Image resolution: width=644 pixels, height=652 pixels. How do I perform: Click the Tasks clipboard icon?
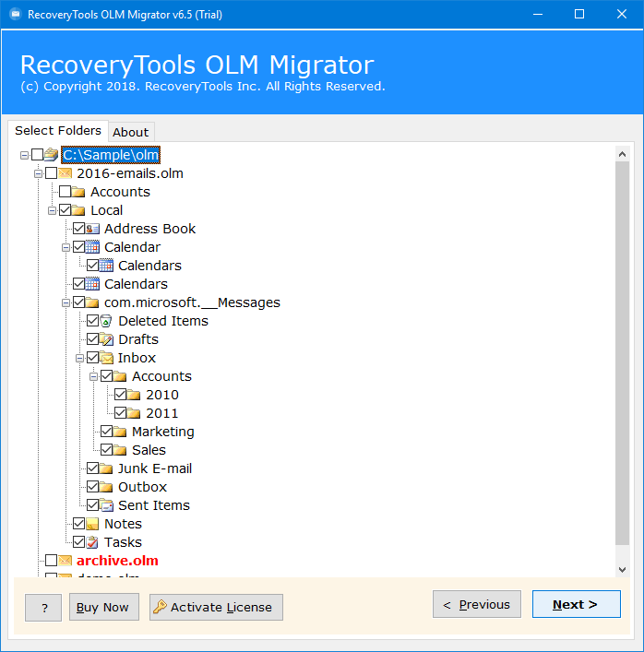click(92, 542)
